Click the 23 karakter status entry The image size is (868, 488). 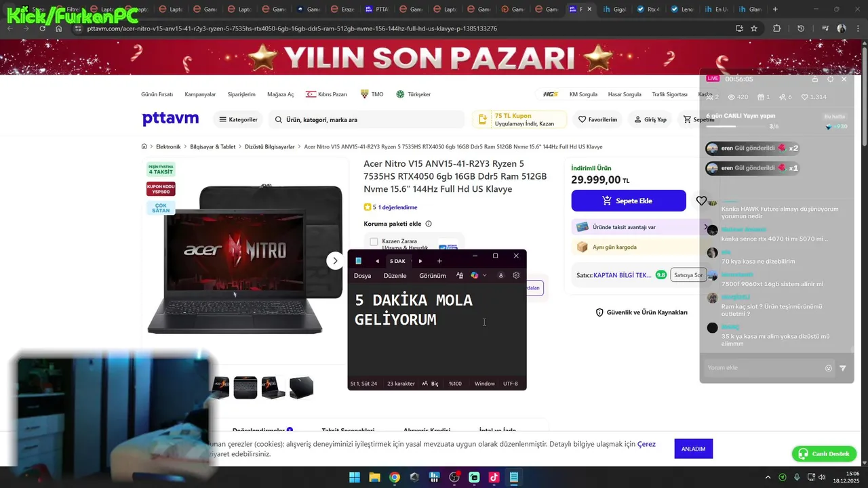[x=401, y=384]
